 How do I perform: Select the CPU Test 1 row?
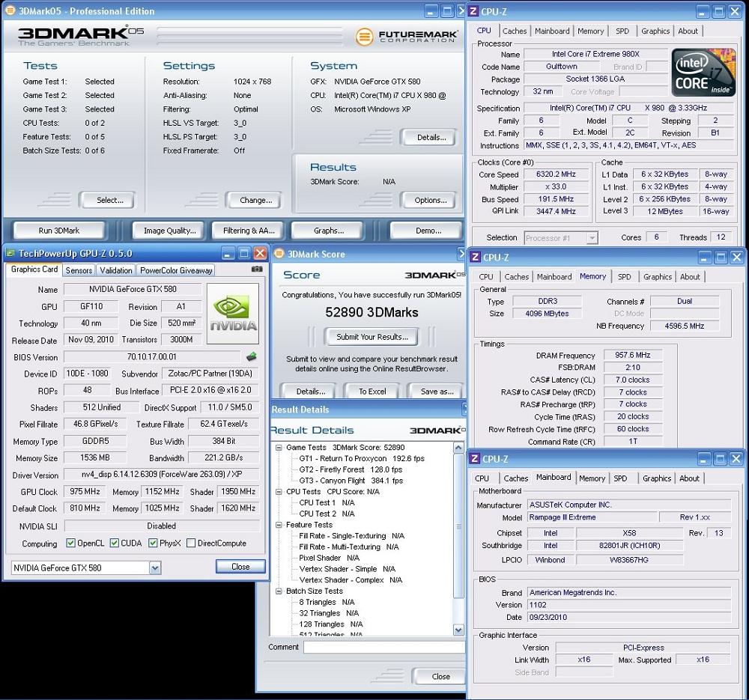(327, 502)
